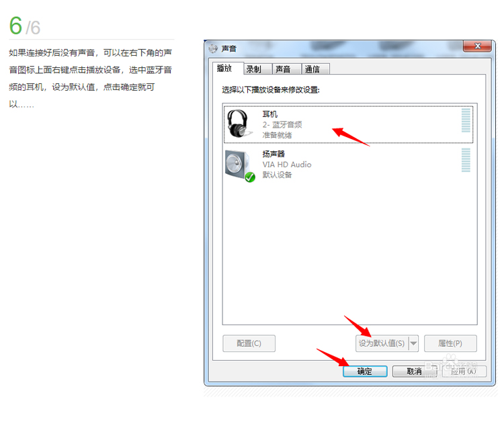Click the 确定 button

pos(365,372)
